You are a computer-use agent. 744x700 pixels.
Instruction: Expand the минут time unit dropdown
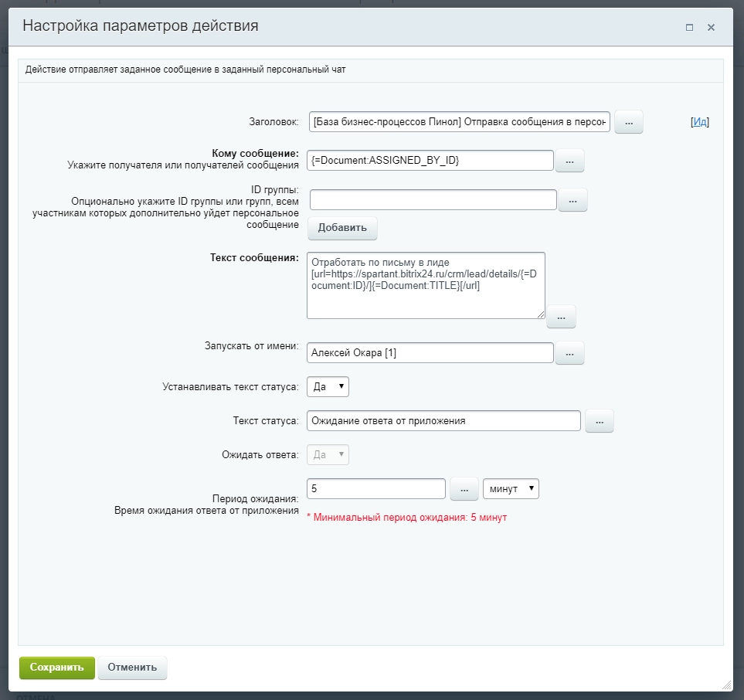(x=511, y=489)
